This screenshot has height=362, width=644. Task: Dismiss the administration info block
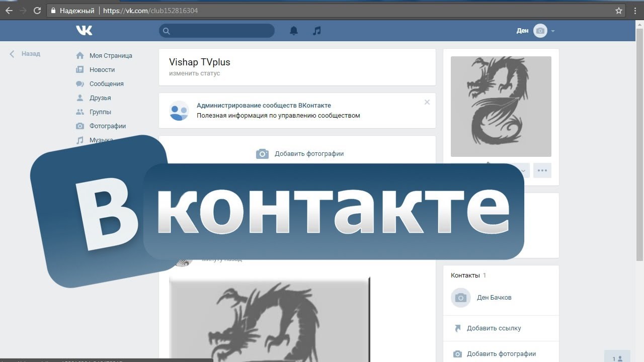coord(427,102)
